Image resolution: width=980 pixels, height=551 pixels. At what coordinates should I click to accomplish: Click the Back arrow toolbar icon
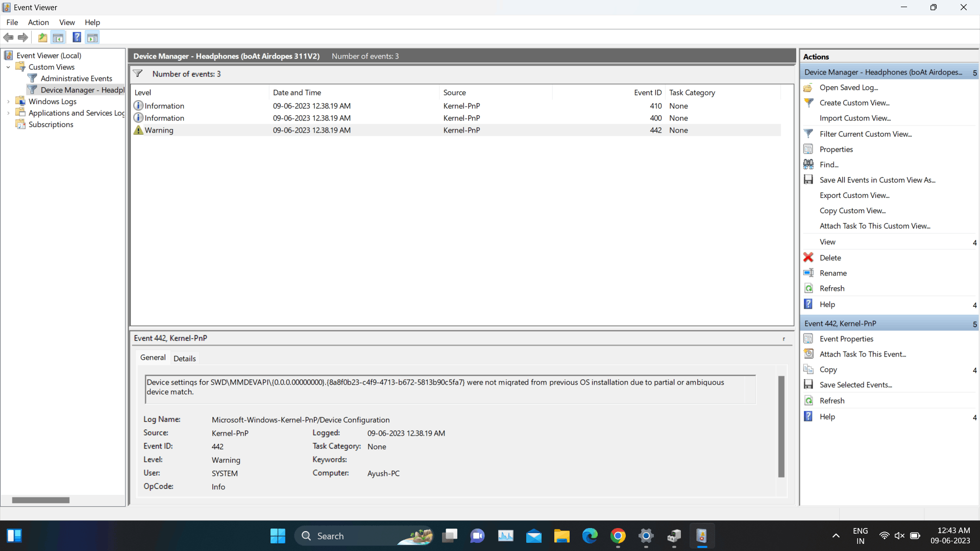pos(8,37)
